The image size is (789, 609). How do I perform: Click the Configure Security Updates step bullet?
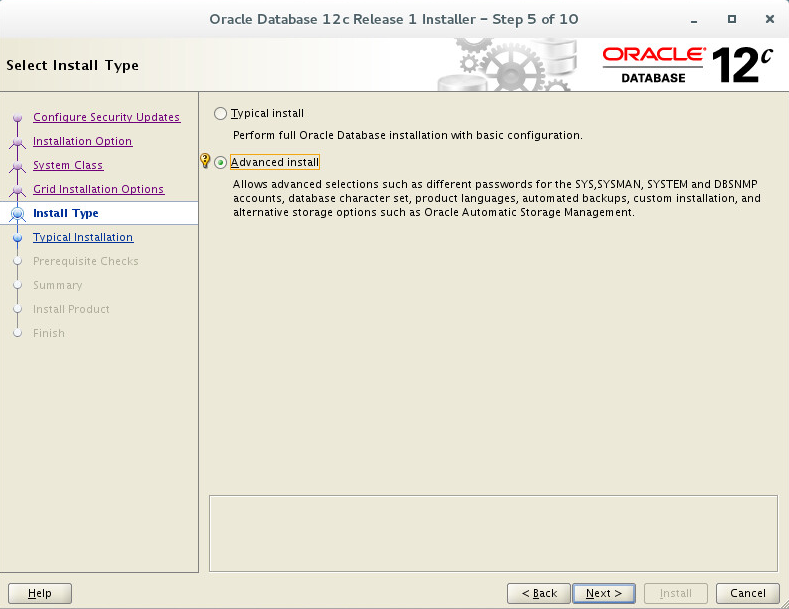point(18,118)
